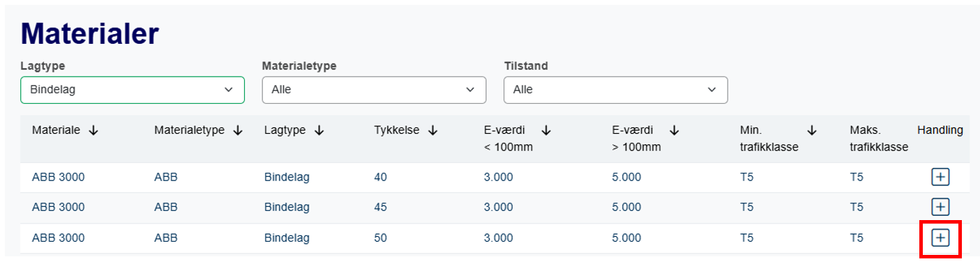Click Bindelag cell in the second row
Image resolution: width=980 pixels, height=280 pixels.
tap(287, 208)
